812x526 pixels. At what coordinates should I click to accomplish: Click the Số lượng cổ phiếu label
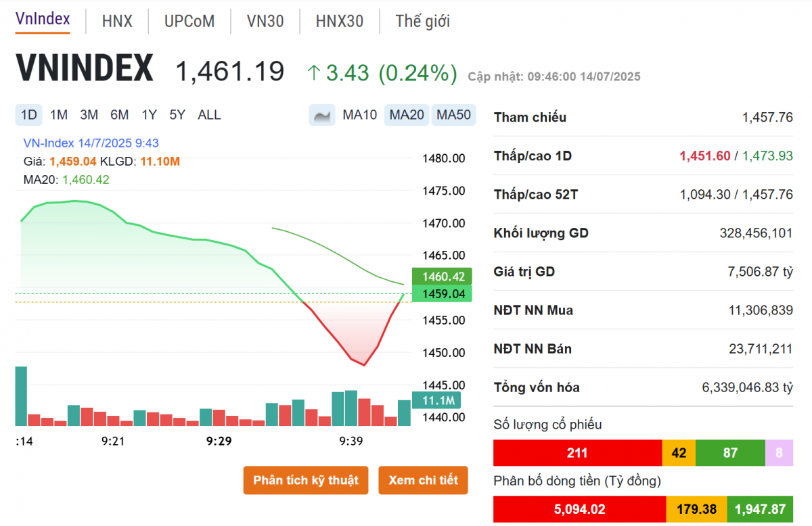coord(547,425)
